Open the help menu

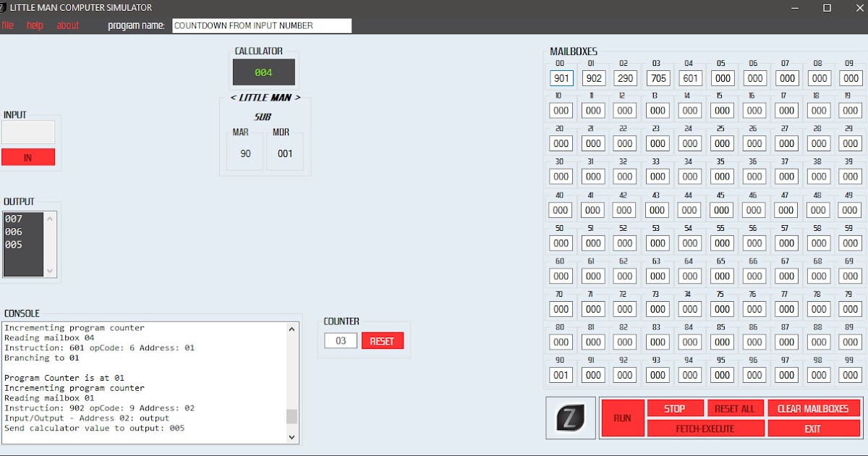(x=33, y=25)
